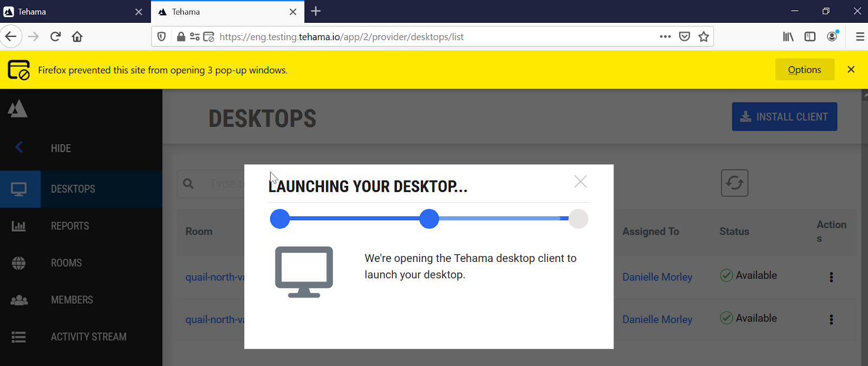This screenshot has height=366, width=868.
Task: Click the middle progress step circle
Action: click(x=429, y=219)
